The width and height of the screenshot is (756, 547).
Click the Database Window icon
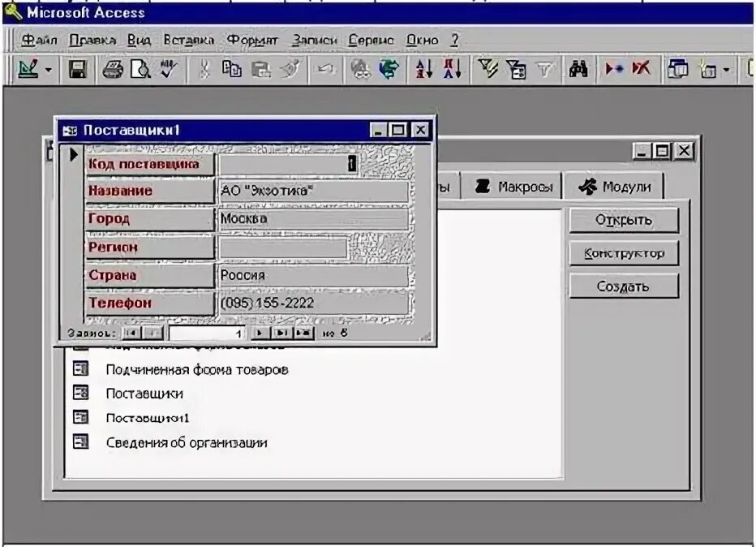pyautogui.click(x=677, y=70)
